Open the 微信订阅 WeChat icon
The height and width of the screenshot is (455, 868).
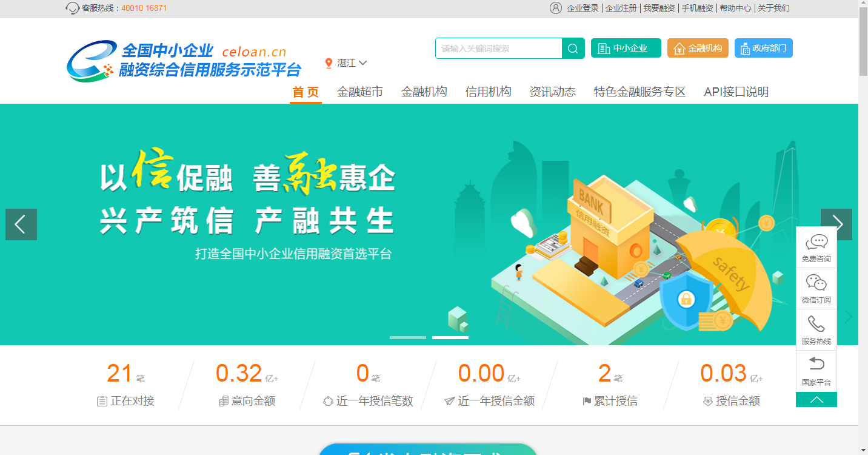point(816,283)
